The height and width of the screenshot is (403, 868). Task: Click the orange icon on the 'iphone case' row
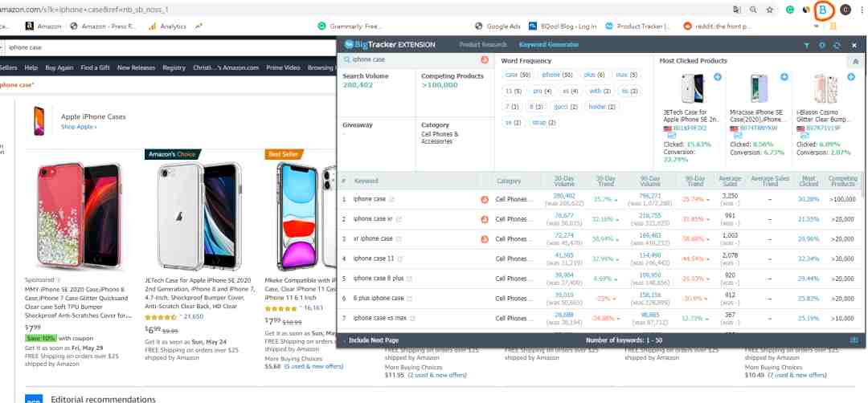(x=485, y=199)
